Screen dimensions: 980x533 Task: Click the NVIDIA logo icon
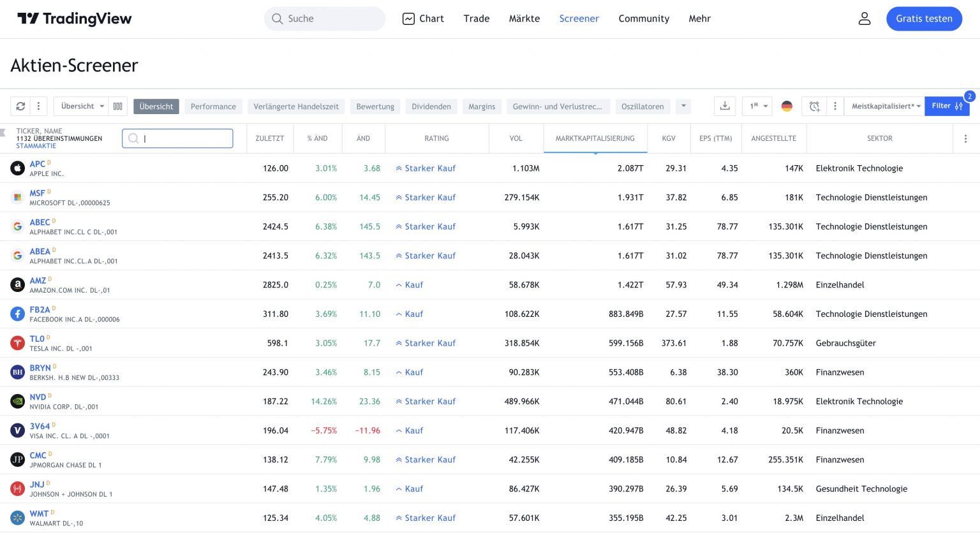coord(18,402)
